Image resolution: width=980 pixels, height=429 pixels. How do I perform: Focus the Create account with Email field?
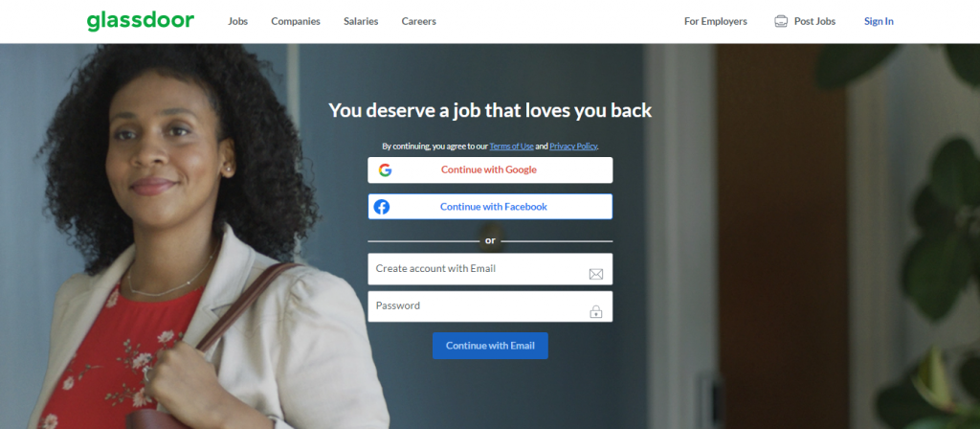tap(490, 269)
